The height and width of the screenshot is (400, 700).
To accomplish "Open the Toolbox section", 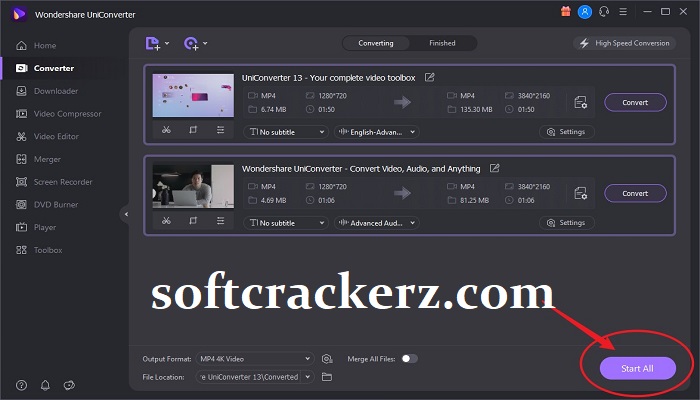I will pos(39,250).
